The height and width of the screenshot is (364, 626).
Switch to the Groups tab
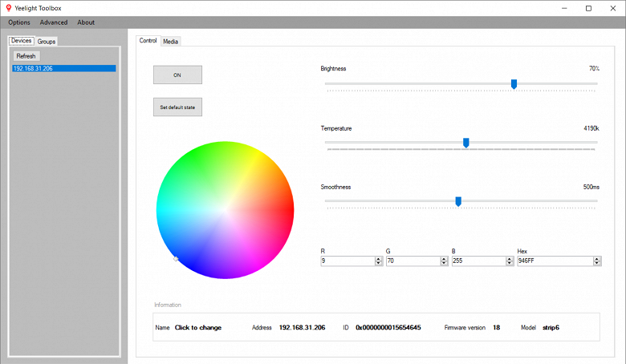click(47, 42)
